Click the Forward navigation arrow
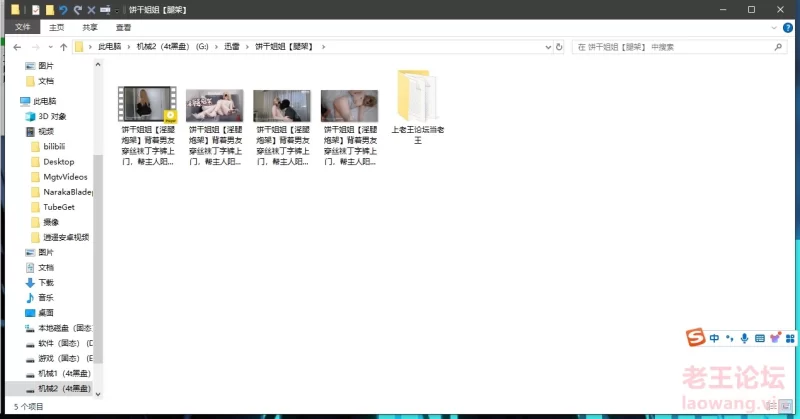Image resolution: width=800 pixels, height=419 pixels. [35, 47]
